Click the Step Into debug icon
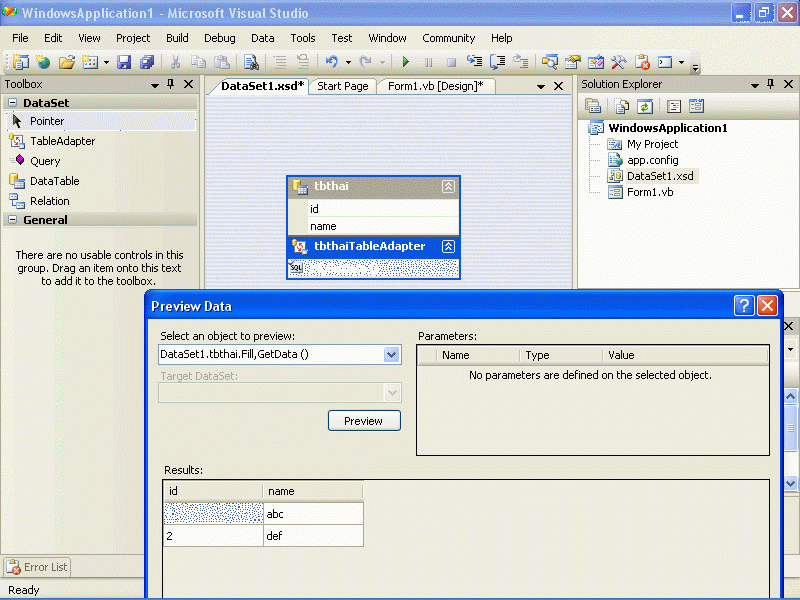The width and height of the screenshot is (800, 600). pos(474,62)
